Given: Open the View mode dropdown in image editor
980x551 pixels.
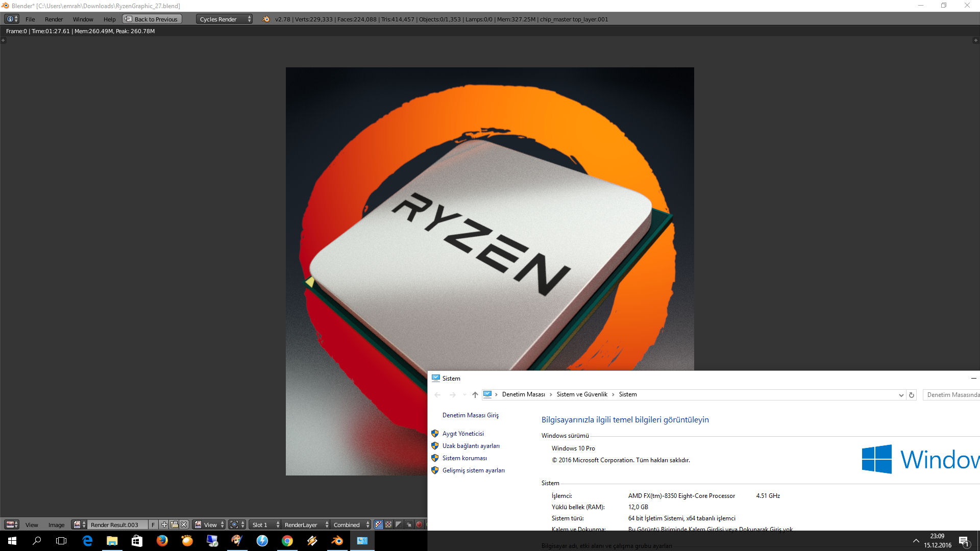Looking at the screenshot, I should pos(209,524).
